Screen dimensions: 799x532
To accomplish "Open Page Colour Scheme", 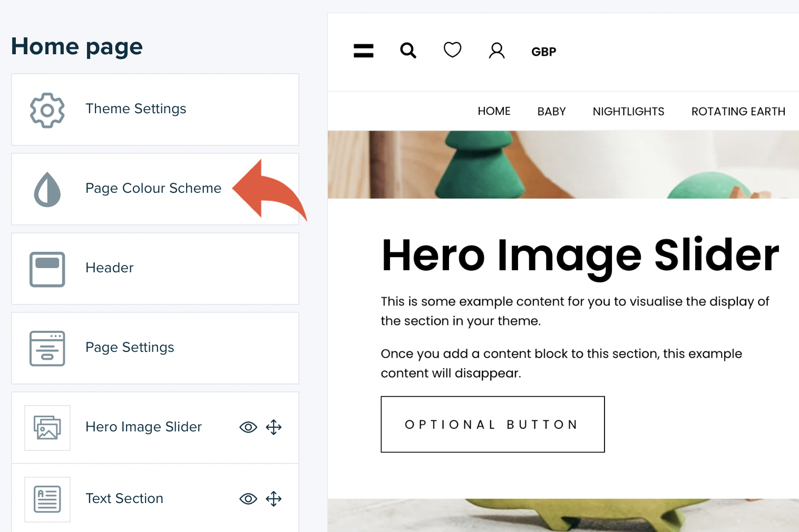I will [x=155, y=189].
